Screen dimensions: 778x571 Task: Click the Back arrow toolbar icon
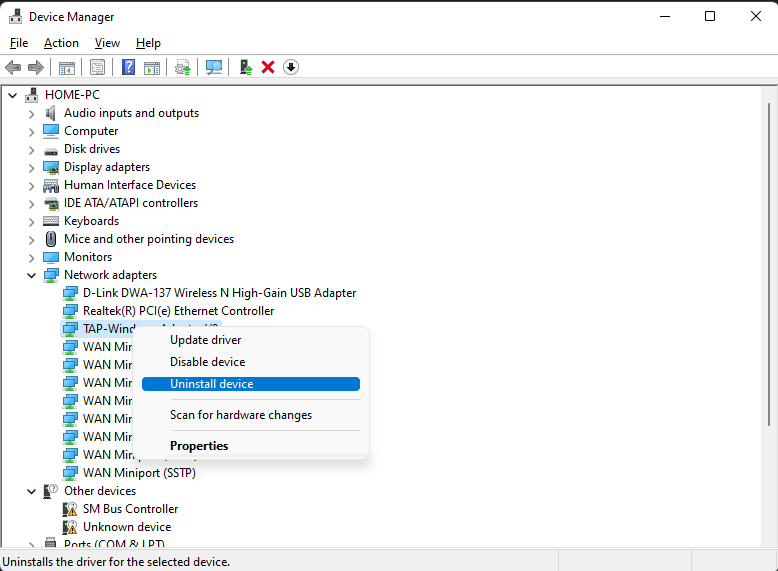[x=13, y=67]
